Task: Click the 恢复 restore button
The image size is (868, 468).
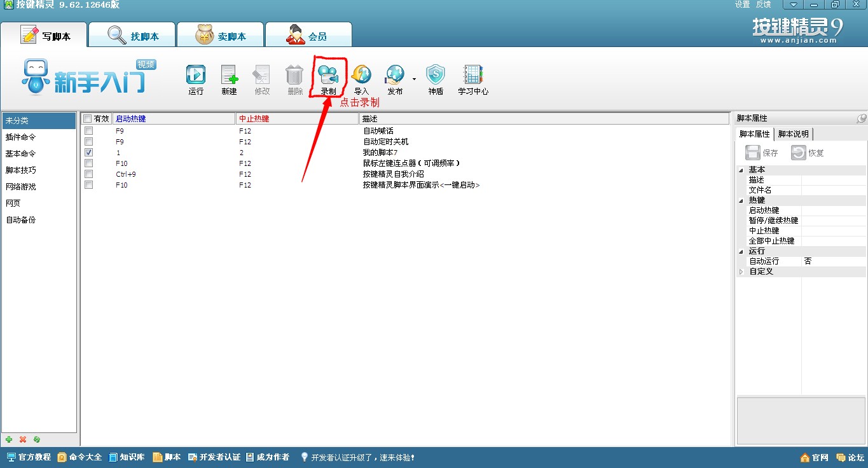Action: pos(808,153)
